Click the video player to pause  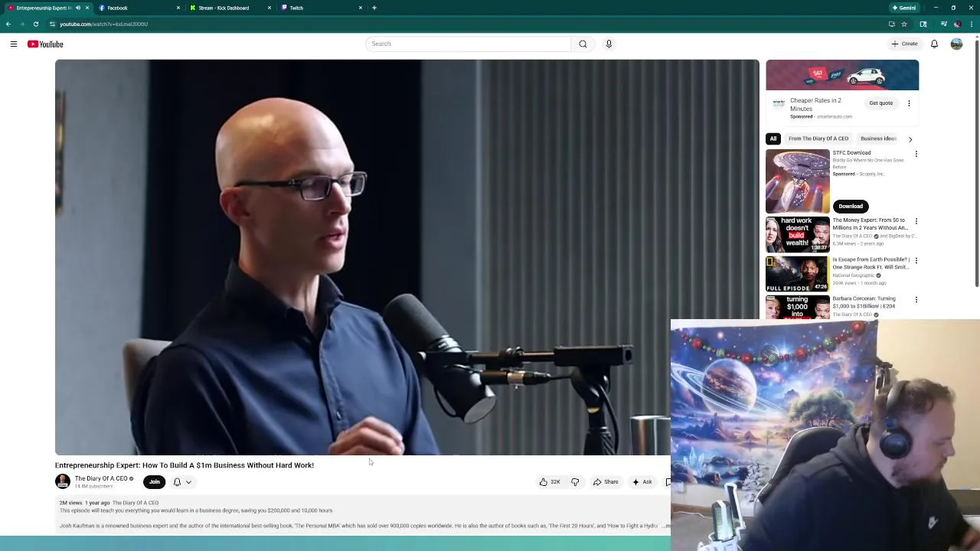coord(407,257)
